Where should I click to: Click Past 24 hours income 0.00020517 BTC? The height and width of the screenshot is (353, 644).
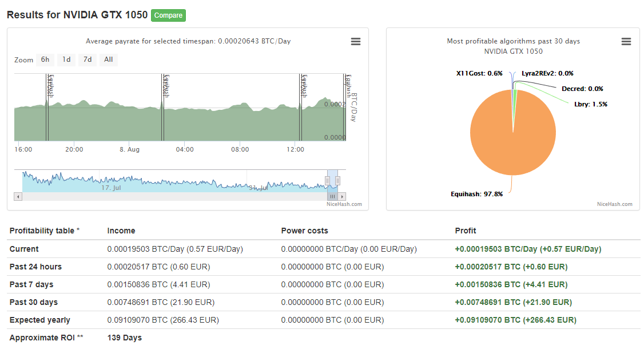coord(158,267)
